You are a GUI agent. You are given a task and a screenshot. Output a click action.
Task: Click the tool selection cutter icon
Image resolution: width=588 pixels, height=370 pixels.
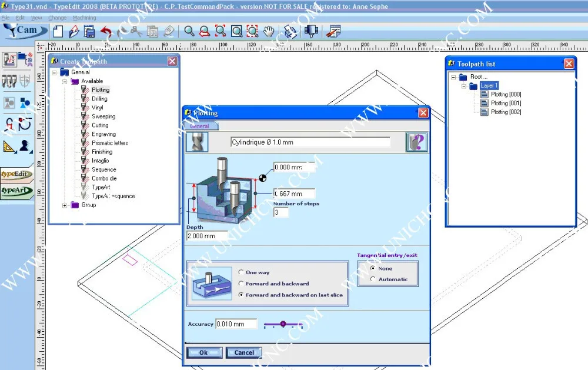click(x=197, y=142)
